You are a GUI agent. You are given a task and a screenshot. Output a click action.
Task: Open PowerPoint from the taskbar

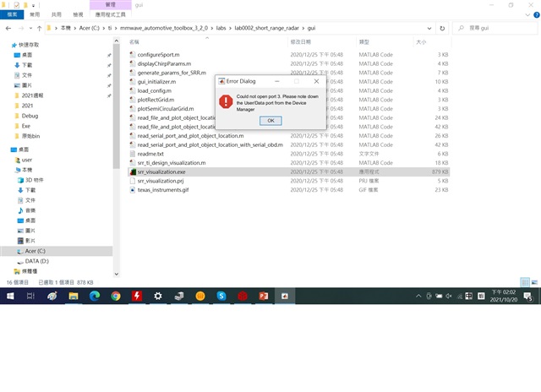(x=264, y=296)
